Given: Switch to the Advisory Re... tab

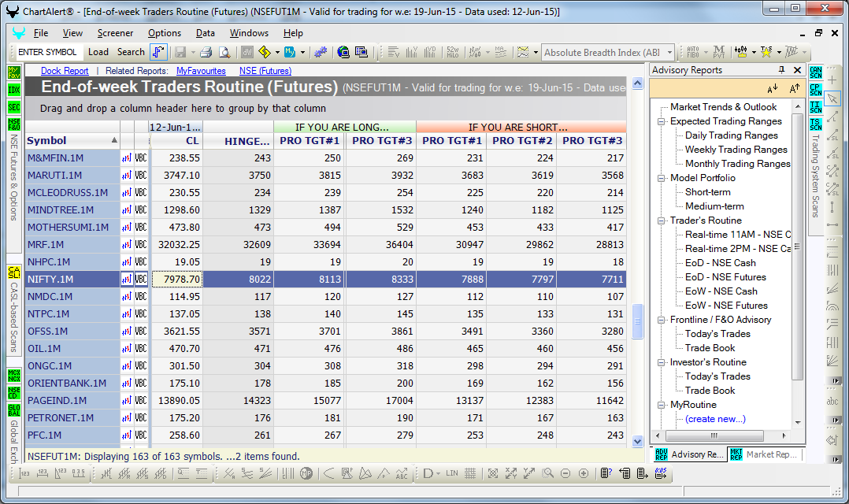Looking at the screenshot, I should click(x=689, y=454).
